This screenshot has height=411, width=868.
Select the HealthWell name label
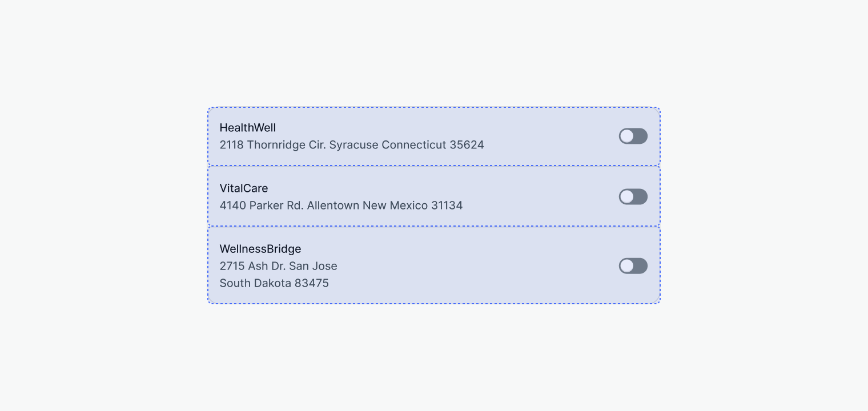click(x=247, y=128)
